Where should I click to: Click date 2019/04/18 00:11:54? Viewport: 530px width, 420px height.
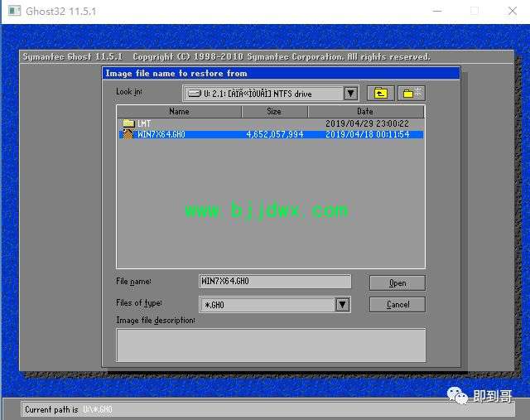pos(368,134)
